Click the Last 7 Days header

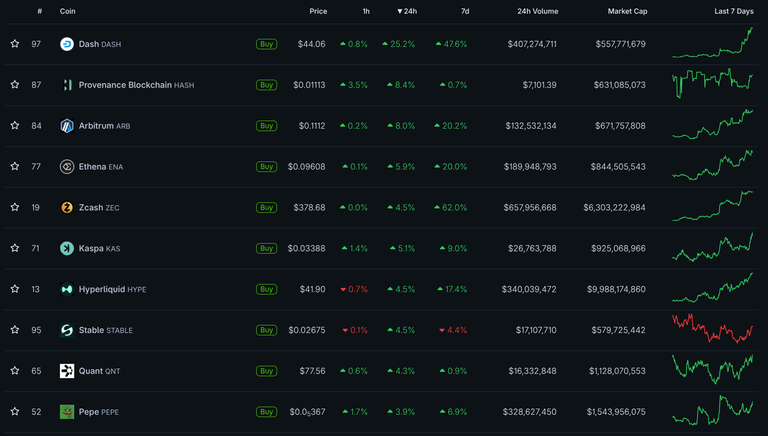point(734,11)
